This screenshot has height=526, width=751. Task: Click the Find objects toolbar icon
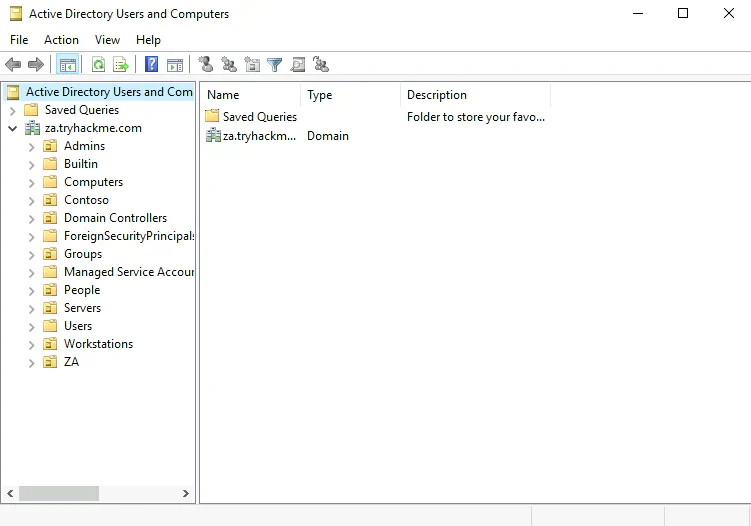(297, 64)
